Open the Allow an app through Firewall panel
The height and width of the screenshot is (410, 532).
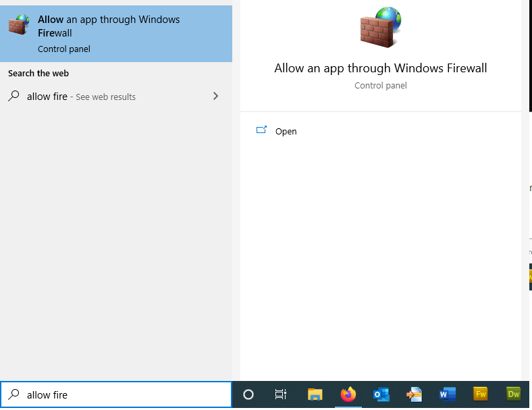(286, 131)
